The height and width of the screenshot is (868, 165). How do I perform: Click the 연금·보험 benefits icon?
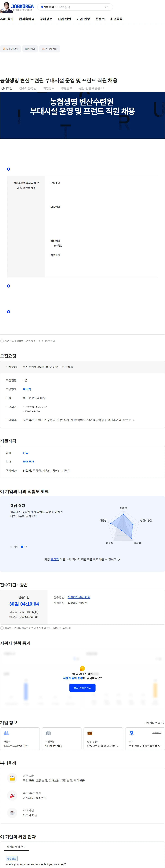12,778
